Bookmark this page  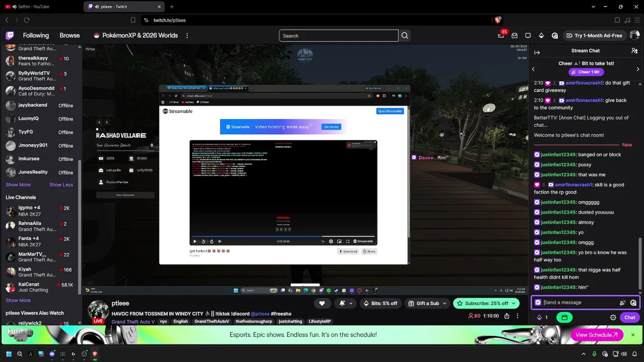coord(133,20)
